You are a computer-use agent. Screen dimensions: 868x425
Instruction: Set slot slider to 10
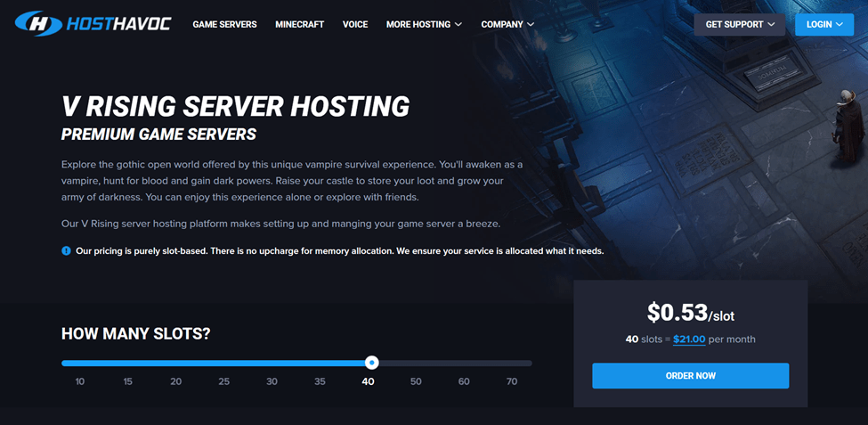coord(80,381)
